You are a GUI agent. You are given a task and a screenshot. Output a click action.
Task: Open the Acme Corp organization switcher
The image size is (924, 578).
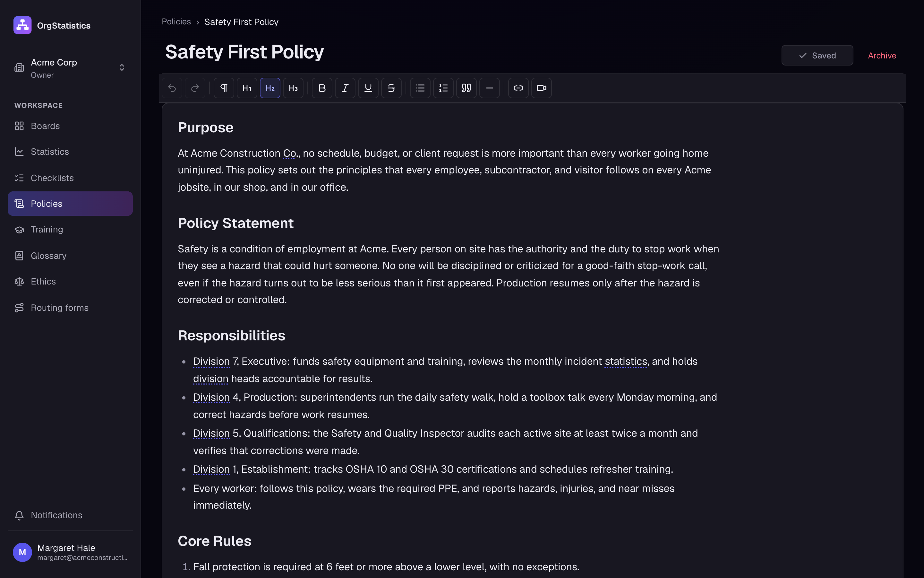70,68
